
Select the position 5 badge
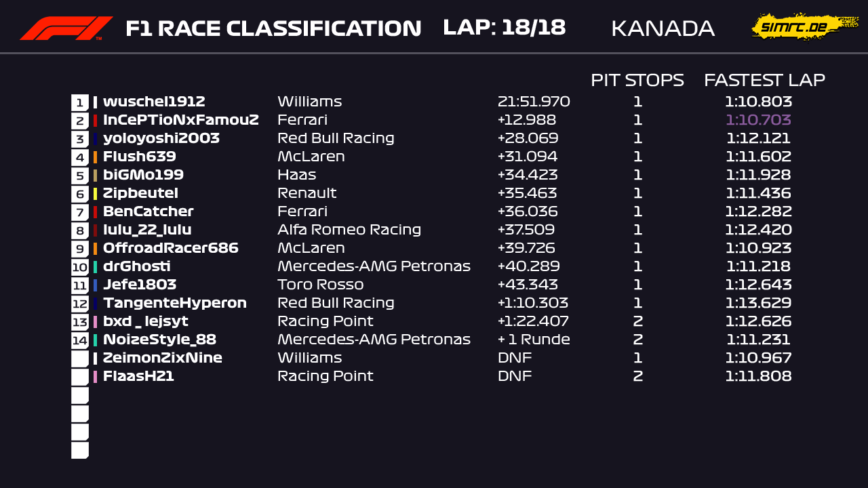[x=80, y=176]
